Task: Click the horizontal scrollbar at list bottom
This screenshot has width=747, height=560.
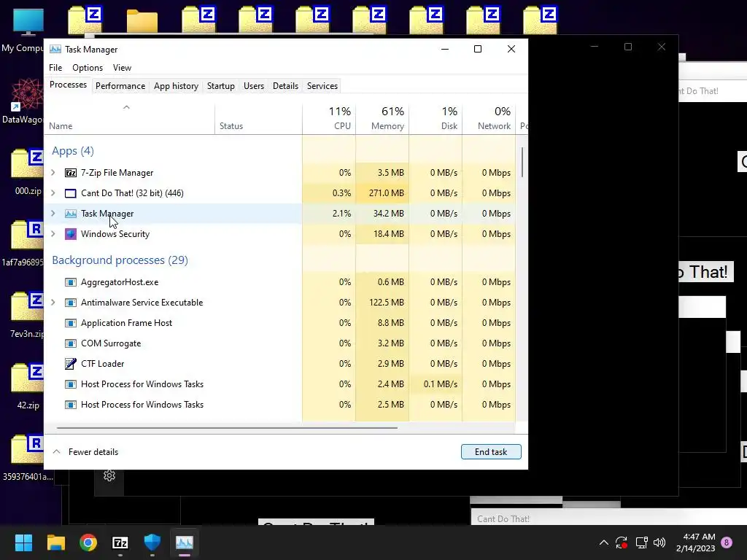Action: click(x=227, y=428)
